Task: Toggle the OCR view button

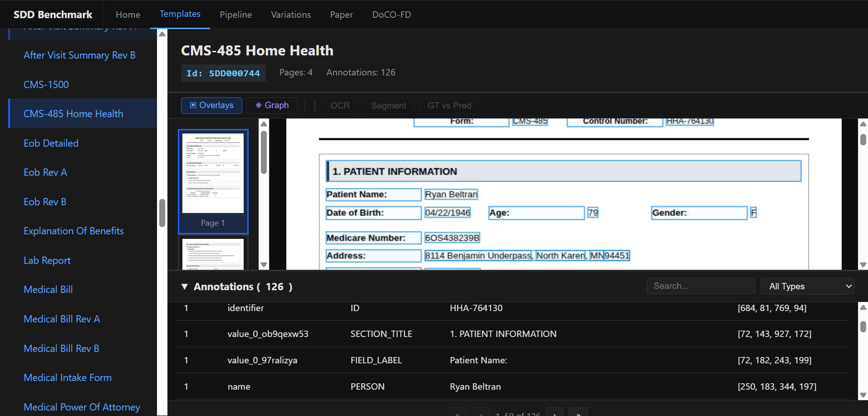Action: click(x=340, y=106)
